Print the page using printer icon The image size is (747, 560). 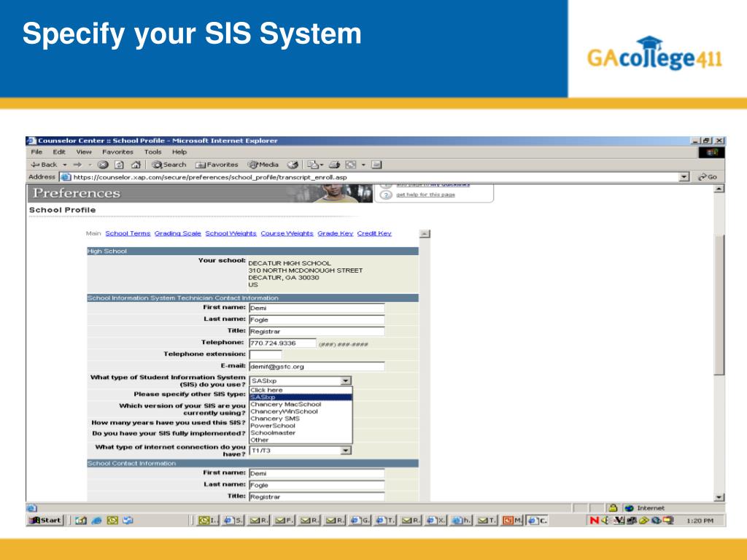tap(334, 165)
